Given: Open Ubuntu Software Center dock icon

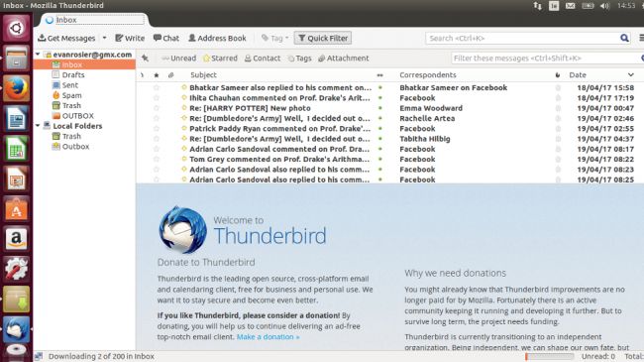Looking at the screenshot, I should point(16,209).
